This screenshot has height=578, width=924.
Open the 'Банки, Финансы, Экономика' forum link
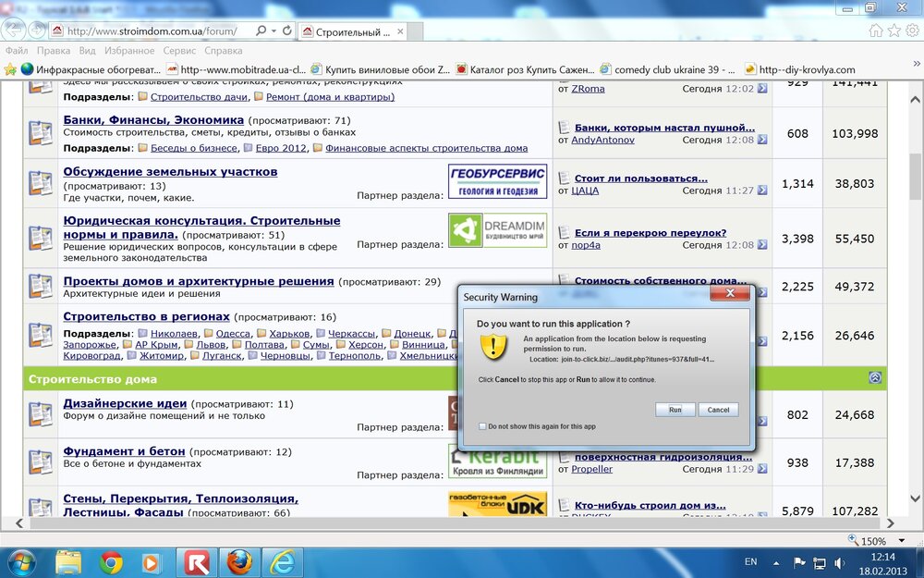(x=153, y=120)
